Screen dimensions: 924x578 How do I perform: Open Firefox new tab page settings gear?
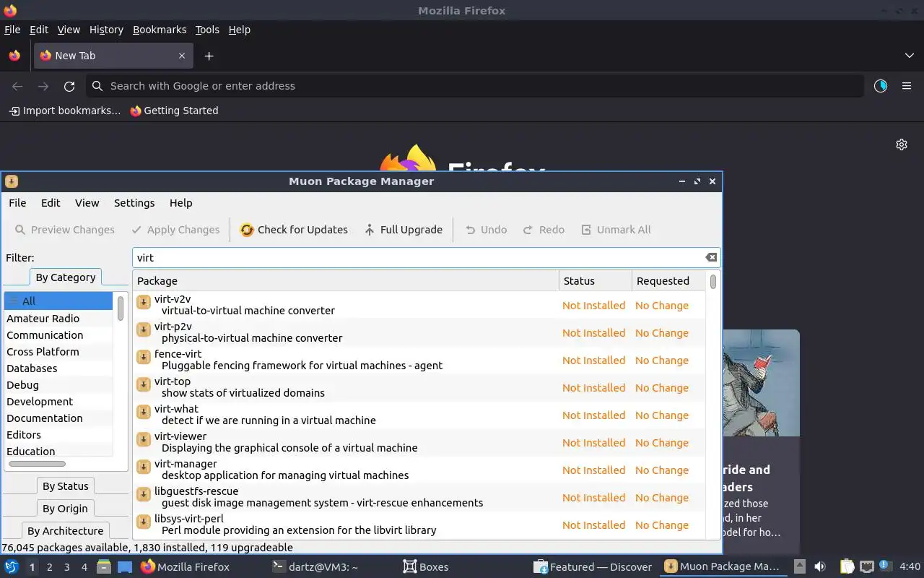coord(902,144)
